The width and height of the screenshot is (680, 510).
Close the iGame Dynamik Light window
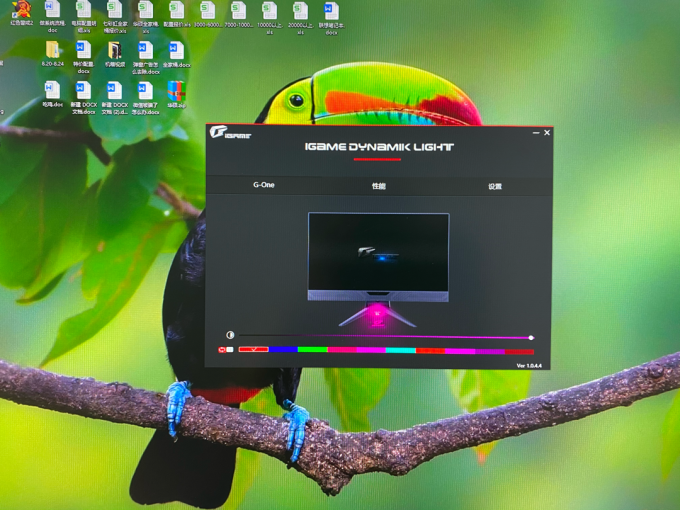547,133
